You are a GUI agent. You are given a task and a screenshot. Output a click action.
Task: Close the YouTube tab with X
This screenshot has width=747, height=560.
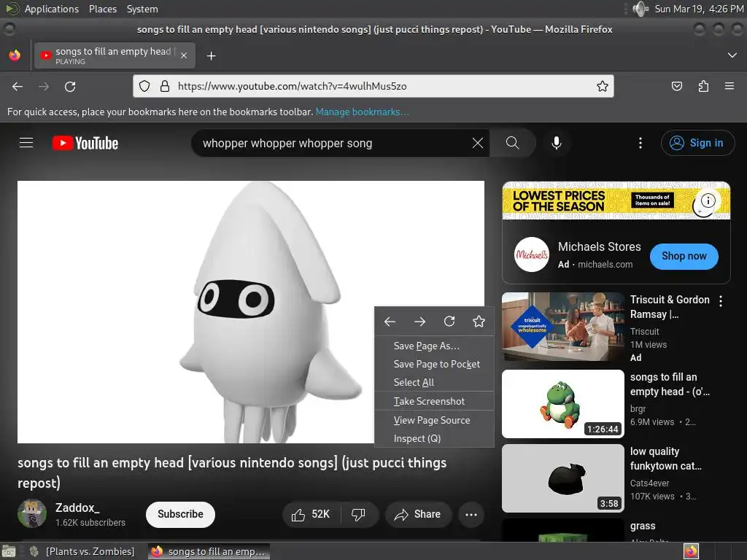tap(184, 55)
